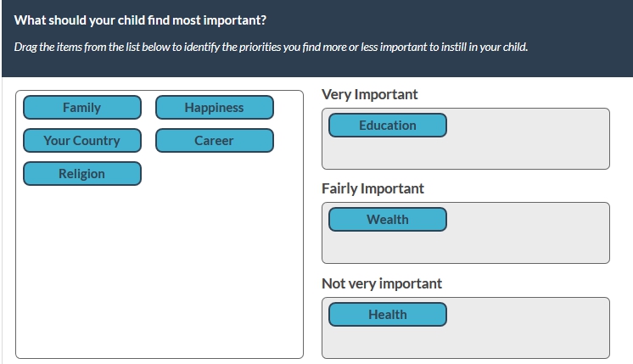Image resolution: width=633 pixels, height=364 pixels.
Task: Click the Health chip under Not very important
Action: point(387,315)
